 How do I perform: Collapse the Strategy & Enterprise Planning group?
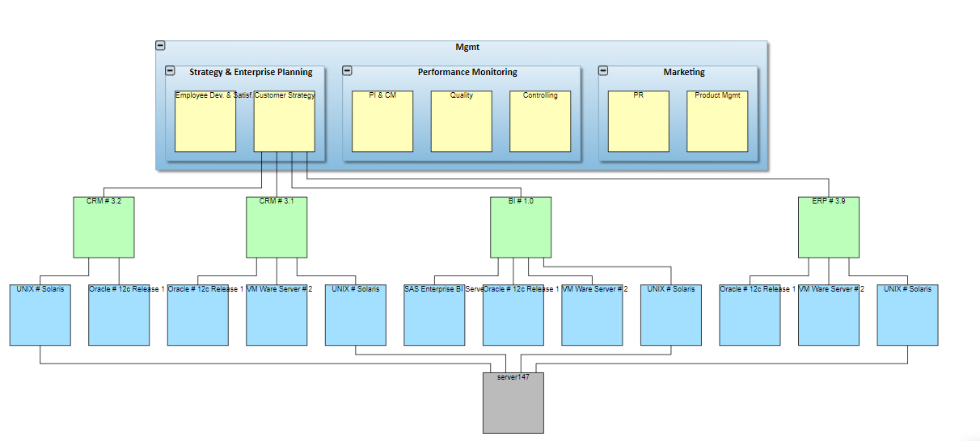[170, 71]
